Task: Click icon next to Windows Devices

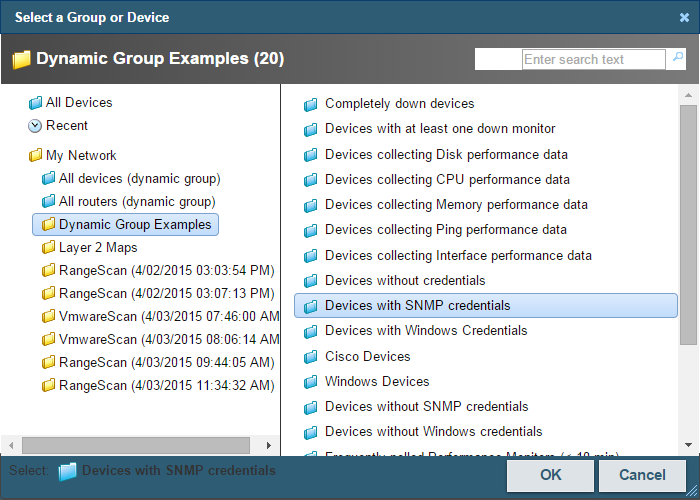Action: [310, 382]
